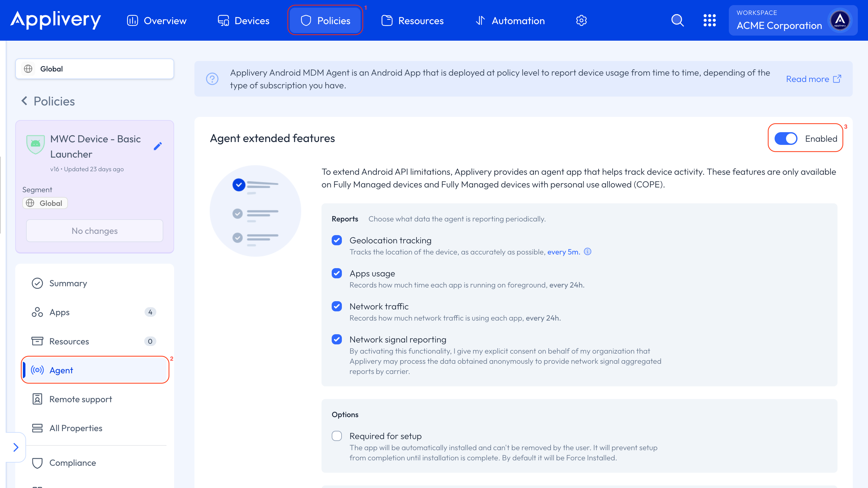868x488 pixels.
Task: Toggle the Agent extended features Enabled switch
Action: click(x=785, y=139)
